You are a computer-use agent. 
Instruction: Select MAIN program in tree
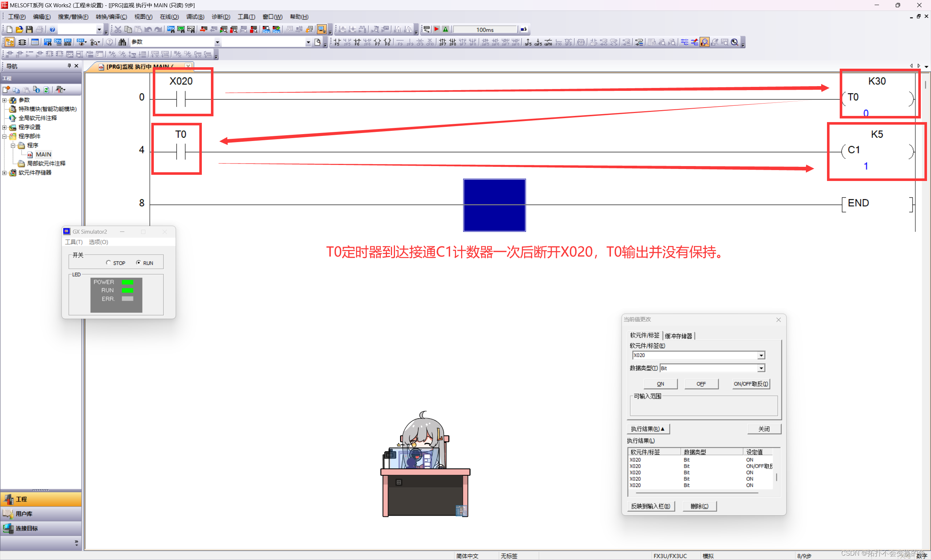pyautogui.click(x=43, y=154)
